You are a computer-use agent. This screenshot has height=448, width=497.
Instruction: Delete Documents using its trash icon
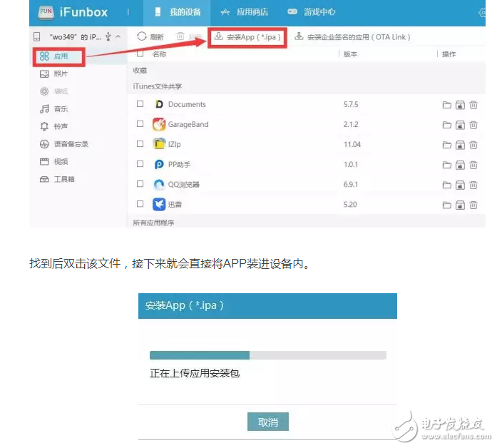point(473,105)
